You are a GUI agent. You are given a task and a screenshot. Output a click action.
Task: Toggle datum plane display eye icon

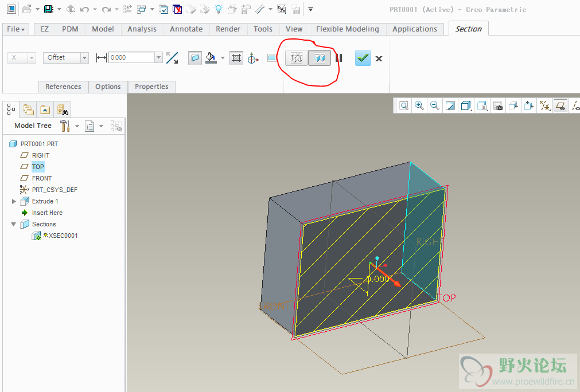[x=560, y=106]
